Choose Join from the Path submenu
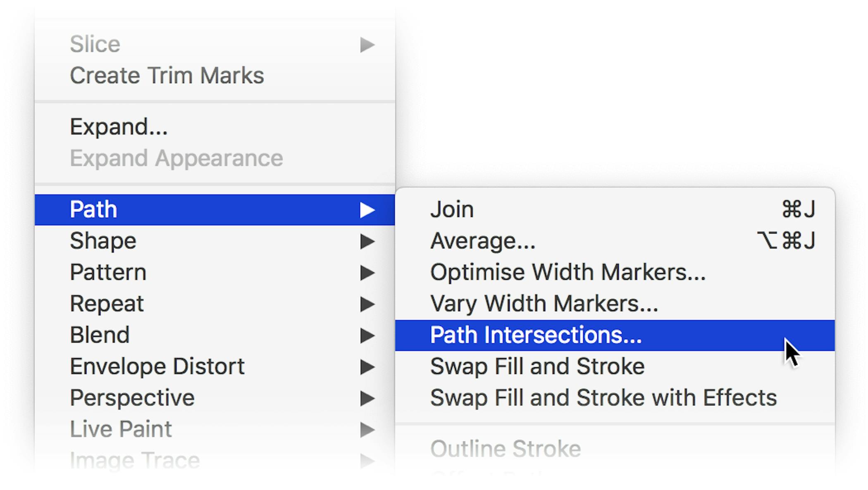 pyautogui.click(x=452, y=209)
